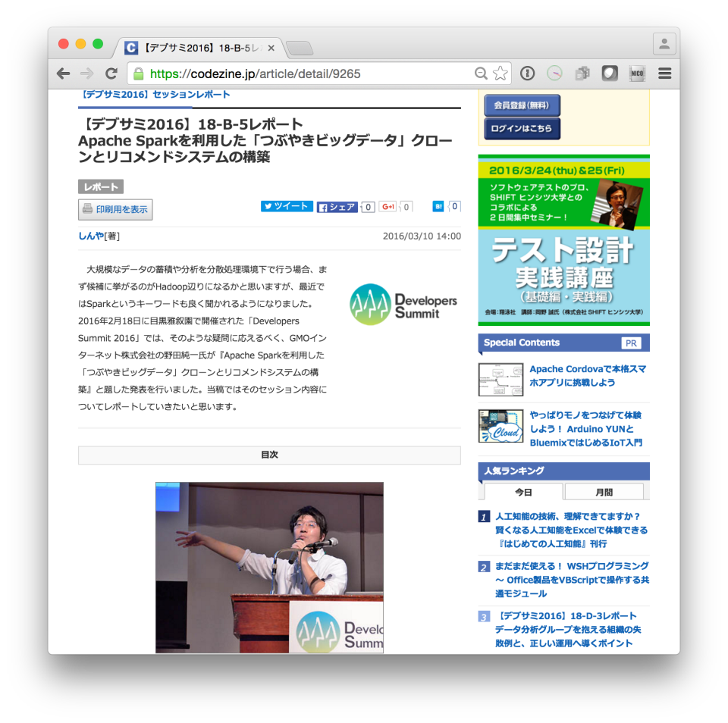
Task: Tap the Google G+1 share button
Action: pyautogui.click(x=388, y=206)
